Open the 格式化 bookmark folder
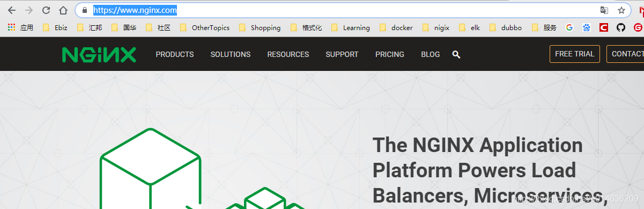Screen dimensions: 644x209 [306, 27]
